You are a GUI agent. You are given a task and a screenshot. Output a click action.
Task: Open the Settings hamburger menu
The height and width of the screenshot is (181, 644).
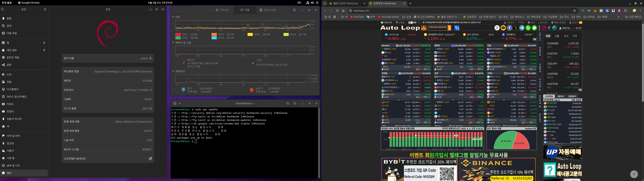pos(45,9)
